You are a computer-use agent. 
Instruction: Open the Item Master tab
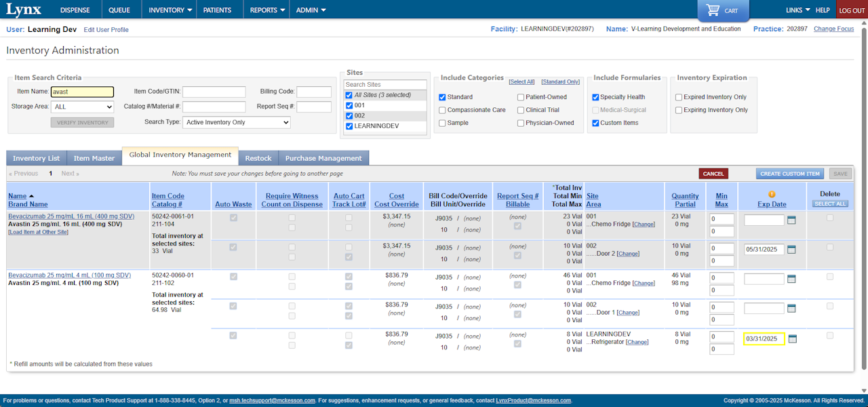click(94, 158)
